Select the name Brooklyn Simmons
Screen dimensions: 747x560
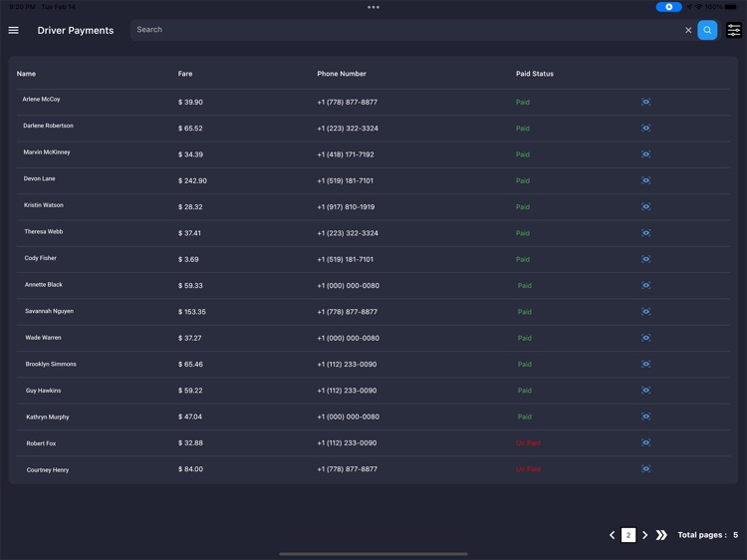[51, 364]
